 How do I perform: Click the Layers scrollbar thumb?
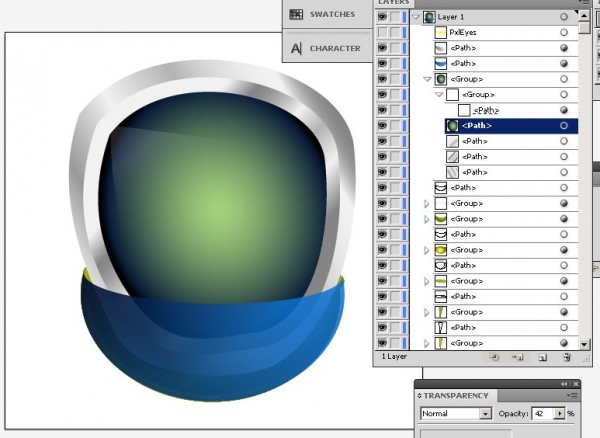coord(584,28)
